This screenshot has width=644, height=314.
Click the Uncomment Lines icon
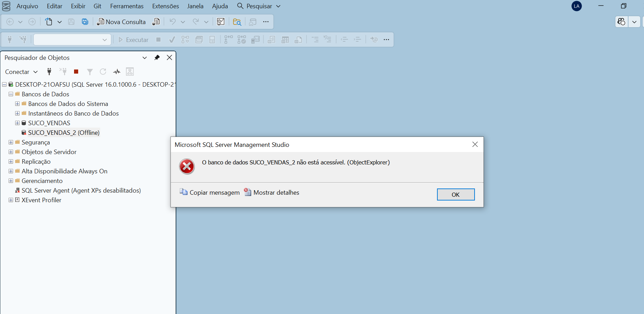pos(328,40)
